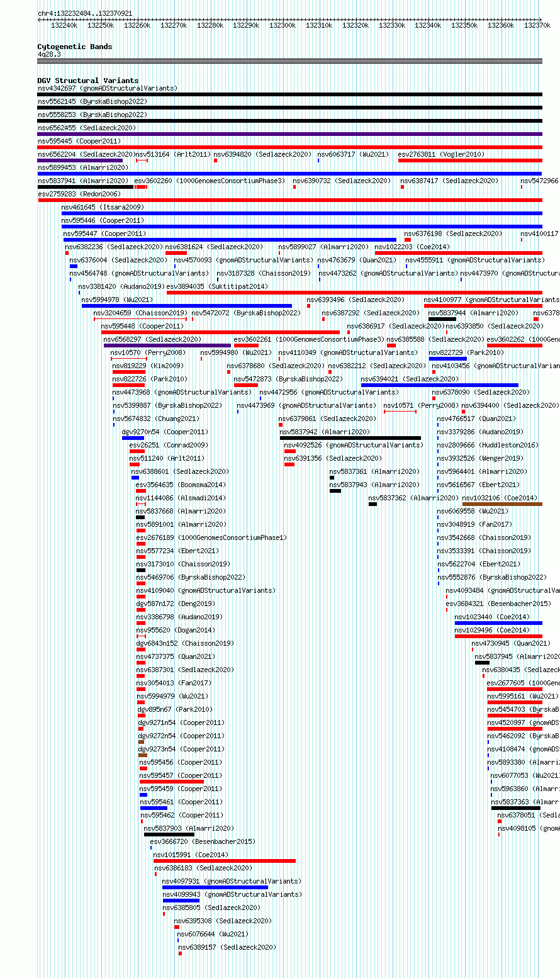Select the esv26251 Conrad2009 label

click(169, 445)
